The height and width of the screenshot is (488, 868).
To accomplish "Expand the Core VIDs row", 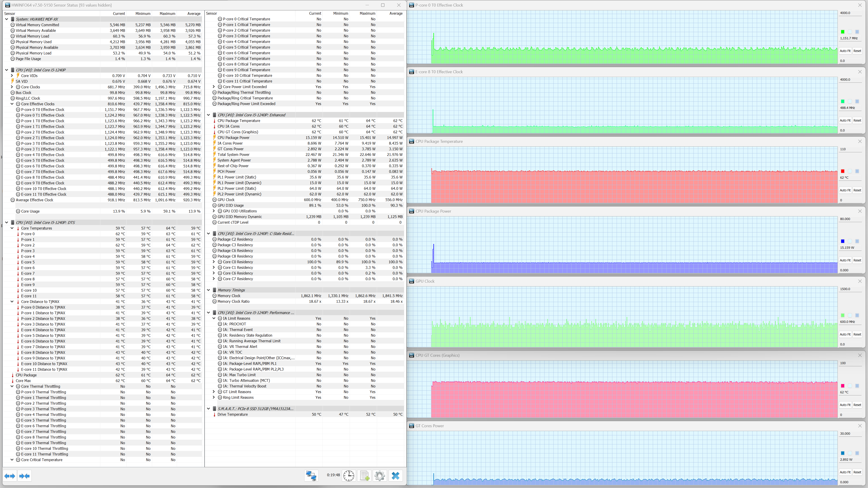I will click(x=12, y=76).
